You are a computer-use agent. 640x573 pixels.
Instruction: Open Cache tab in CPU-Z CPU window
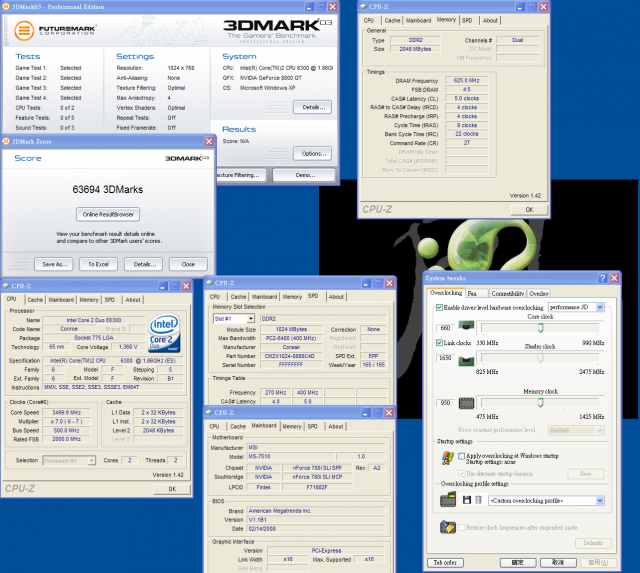click(35, 300)
